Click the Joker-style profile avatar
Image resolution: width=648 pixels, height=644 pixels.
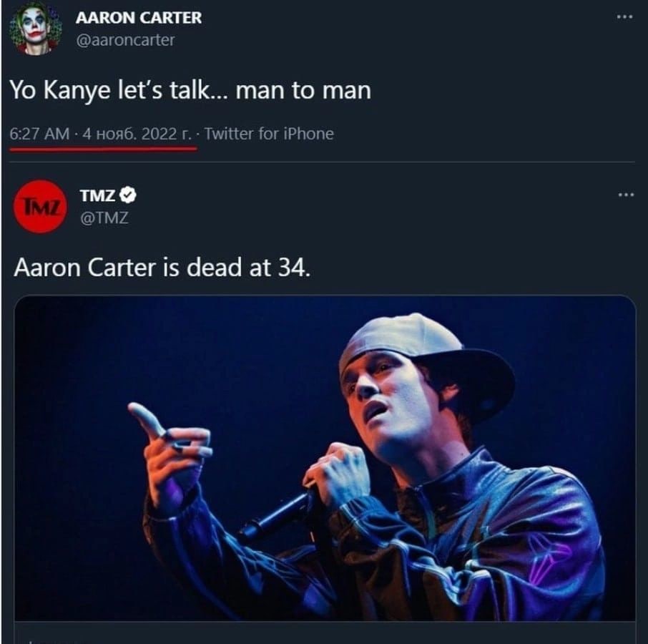[34, 28]
